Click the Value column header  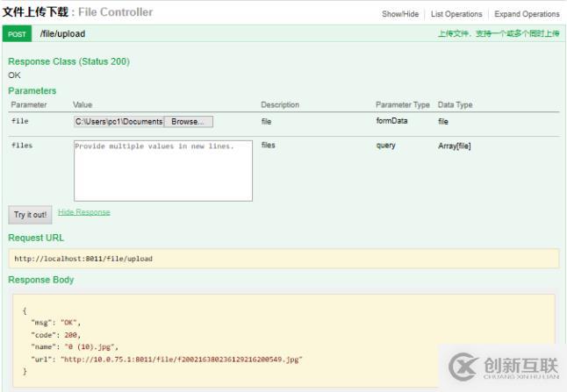(x=83, y=104)
